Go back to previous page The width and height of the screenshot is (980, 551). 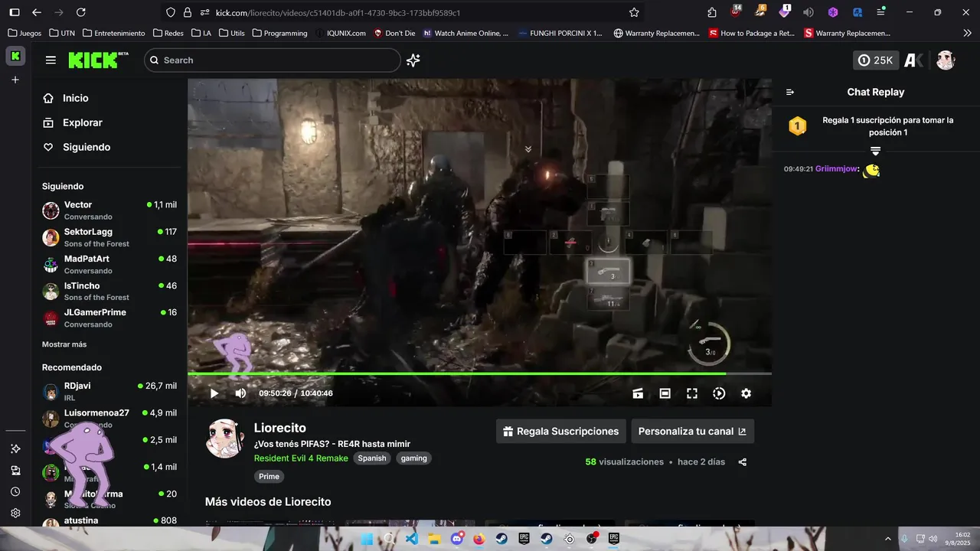tap(36, 12)
